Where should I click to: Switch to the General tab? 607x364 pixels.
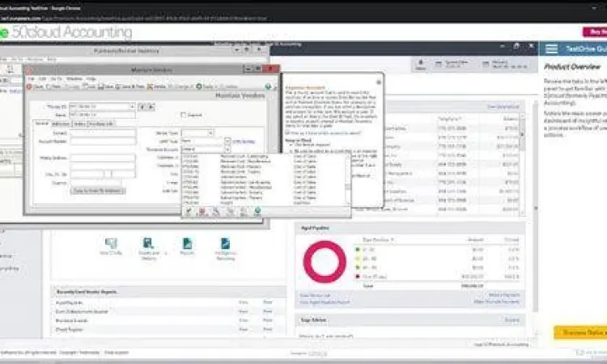(41, 123)
